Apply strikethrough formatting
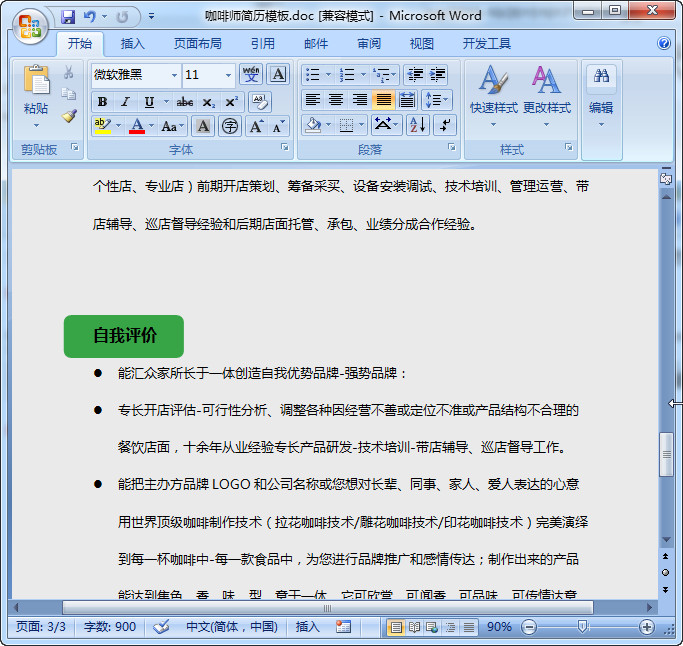Image resolution: width=683 pixels, height=646 pixels. pos(184,102)
